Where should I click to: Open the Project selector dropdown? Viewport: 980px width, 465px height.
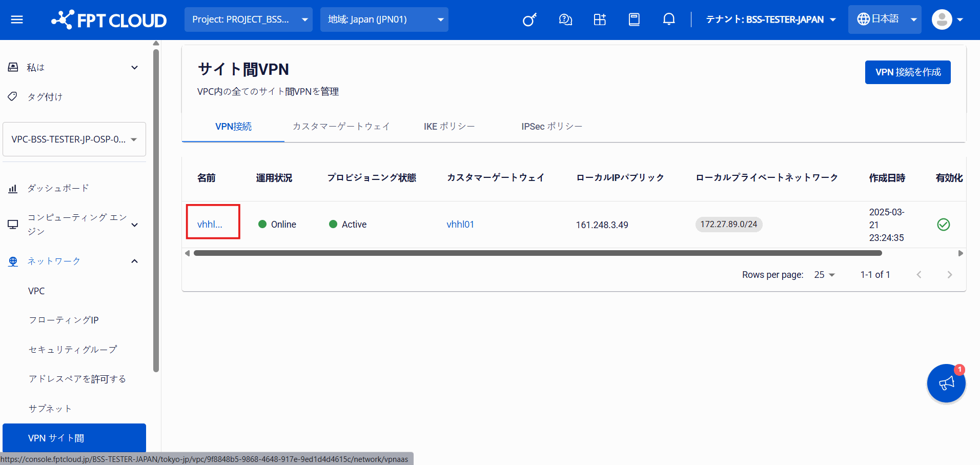tap(249, 19)
